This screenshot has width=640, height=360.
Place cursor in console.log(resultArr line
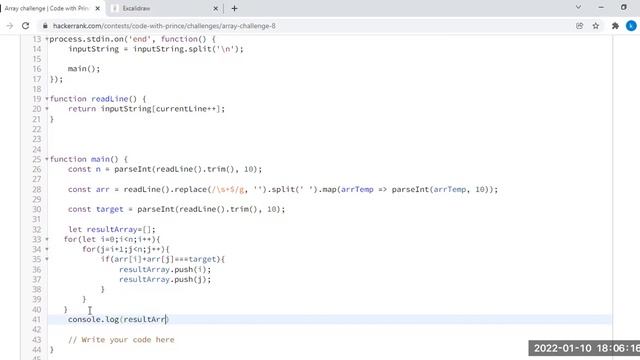tap(118, 319)
